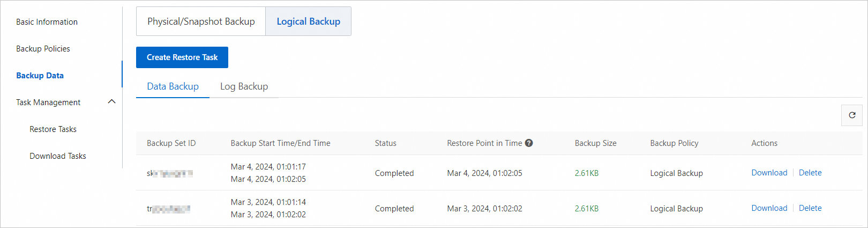
Task: Open Download Tasks under Task Management
Action: [58, 156]
